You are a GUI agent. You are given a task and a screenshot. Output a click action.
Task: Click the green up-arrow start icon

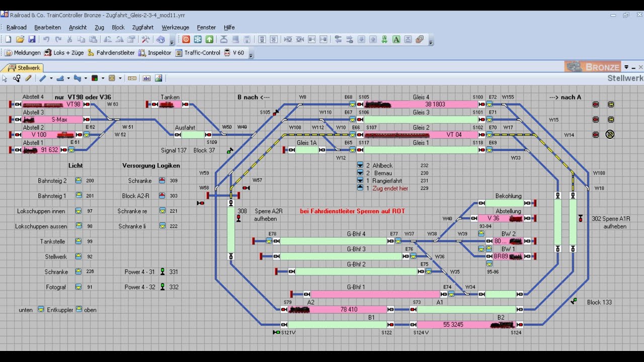pos(209,39)
